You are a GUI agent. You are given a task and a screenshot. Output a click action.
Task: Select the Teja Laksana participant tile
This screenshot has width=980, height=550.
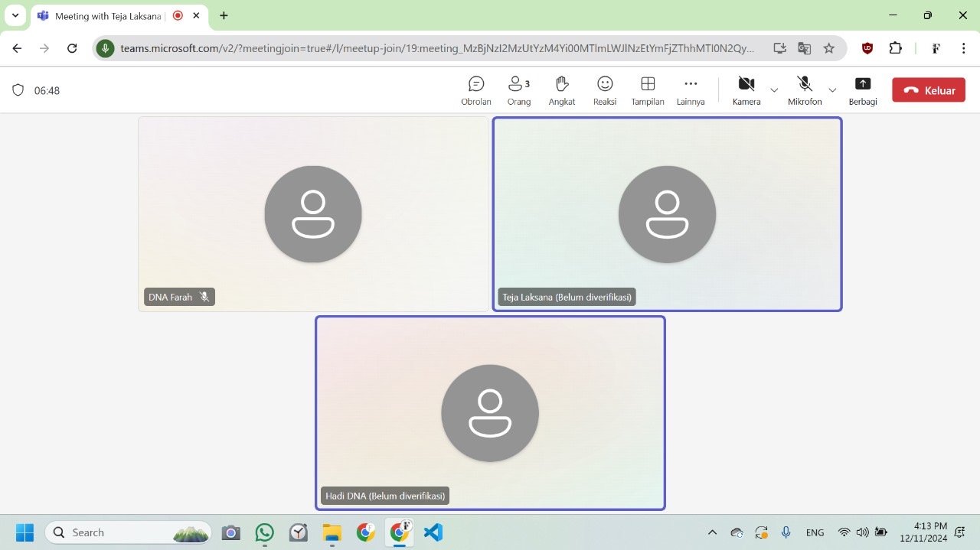pyautogui.click(x=666, y=214)
